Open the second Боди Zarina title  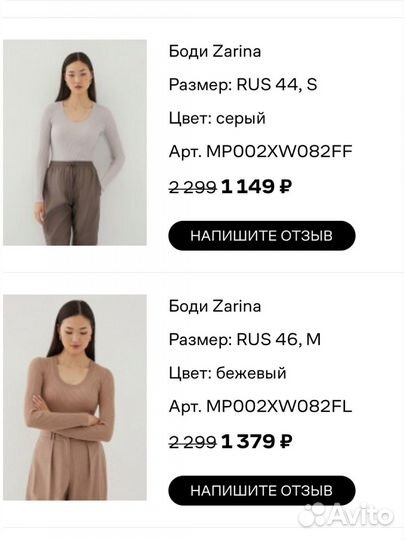(215, 306)
